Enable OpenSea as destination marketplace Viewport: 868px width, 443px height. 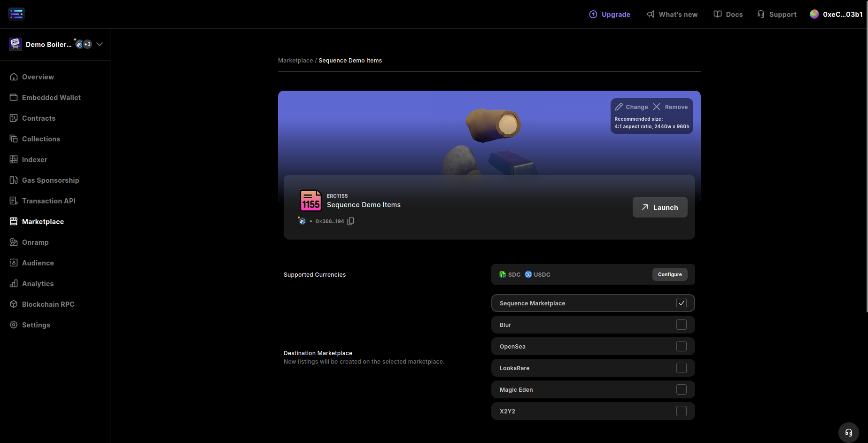pyautogui.click(x=682, y=346)
